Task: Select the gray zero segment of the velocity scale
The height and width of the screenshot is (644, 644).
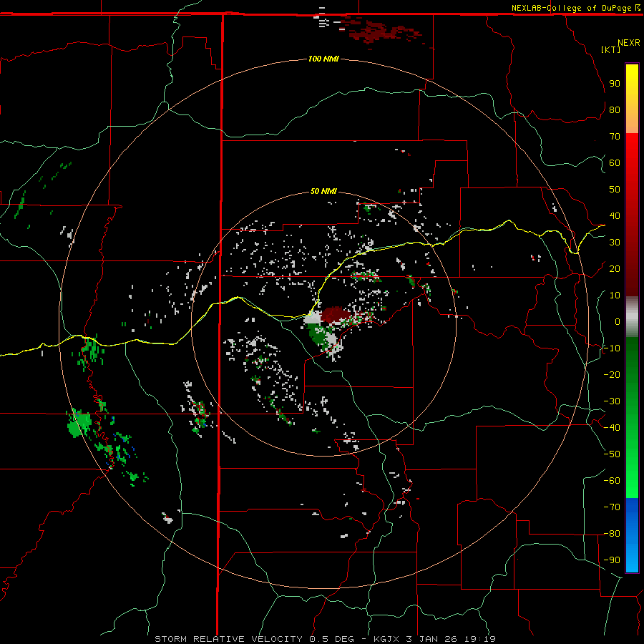Action: 632,317
